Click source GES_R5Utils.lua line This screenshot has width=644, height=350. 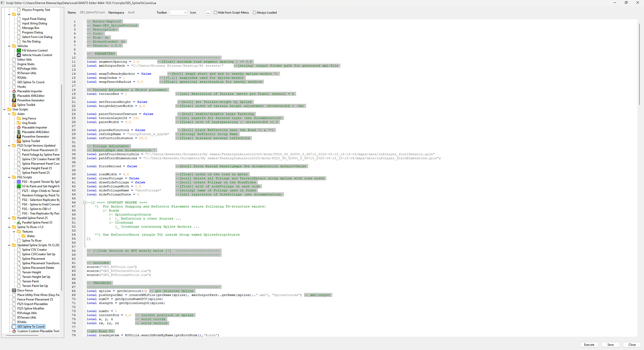coord(112,267)
